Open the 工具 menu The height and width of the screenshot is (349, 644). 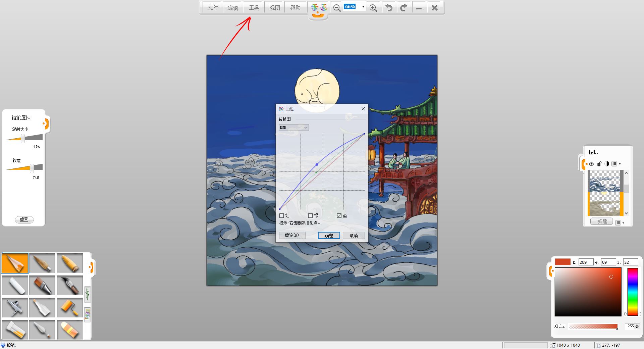254,8
